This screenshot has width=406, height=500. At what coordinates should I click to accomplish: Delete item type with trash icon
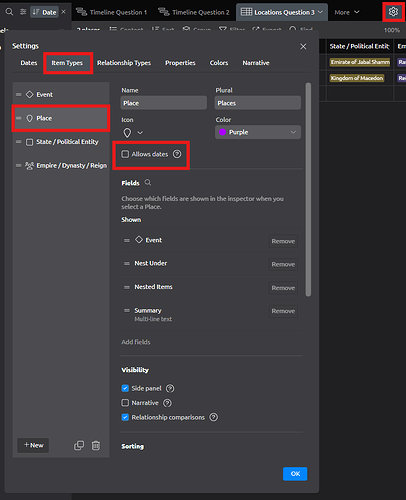click(x=96, y=445)
